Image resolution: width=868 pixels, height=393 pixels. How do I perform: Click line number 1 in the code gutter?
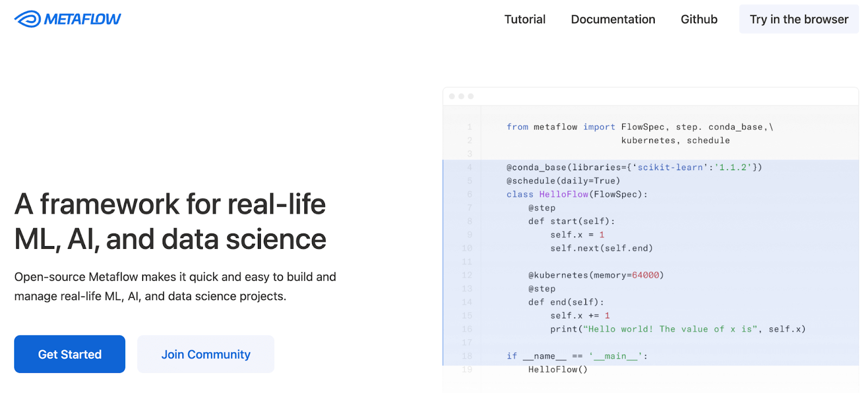pos(469,127)
